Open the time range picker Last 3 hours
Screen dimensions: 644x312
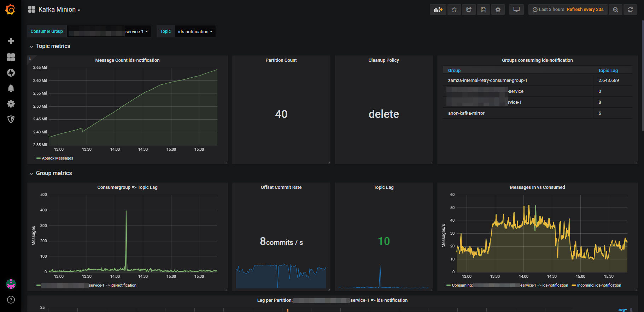coord(568,10)
